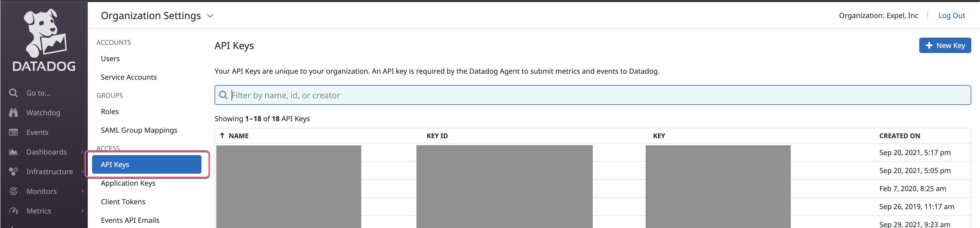Expand the Monitors submenu arrow
The height and width of the screenshot is (228, 980).
(x=83, y=191)
